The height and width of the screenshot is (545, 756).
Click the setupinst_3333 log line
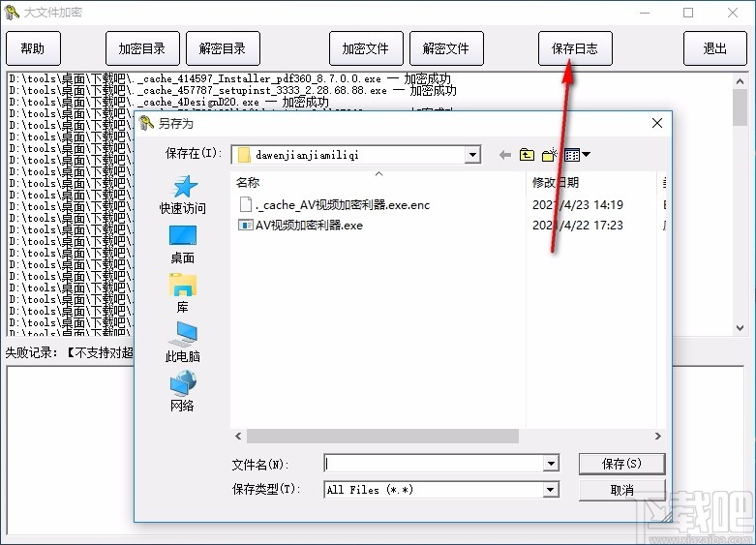(233, 90)
